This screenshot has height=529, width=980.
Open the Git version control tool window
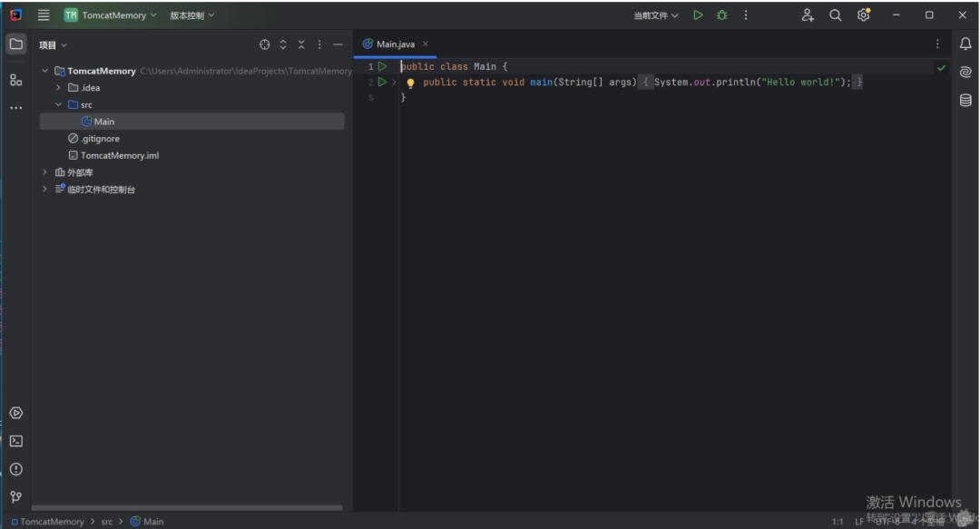tap(16, 497)
